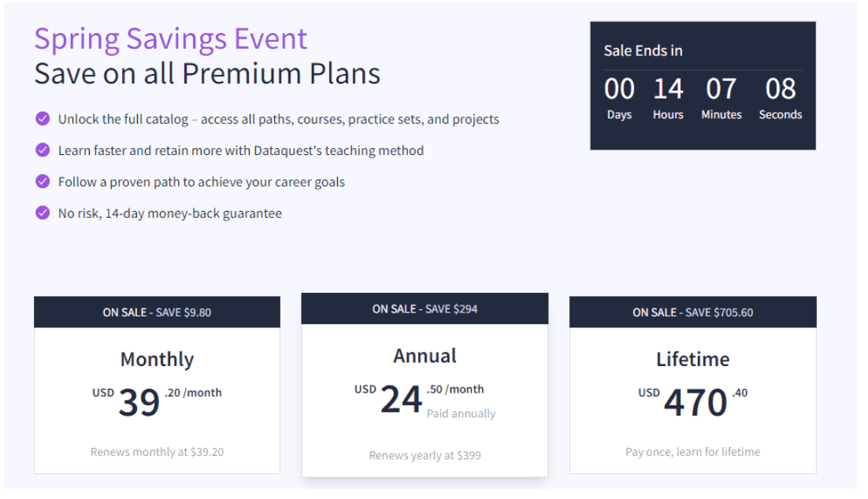
Task: Click the checkmark icon beside full catalog benefit
Action: coord(43,118)
